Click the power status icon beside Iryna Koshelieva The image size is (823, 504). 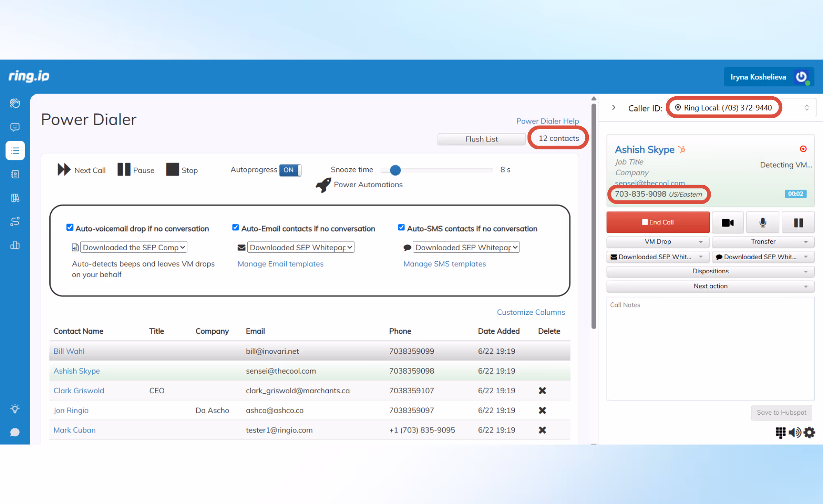pyautogui.click(x=802, y=77)
